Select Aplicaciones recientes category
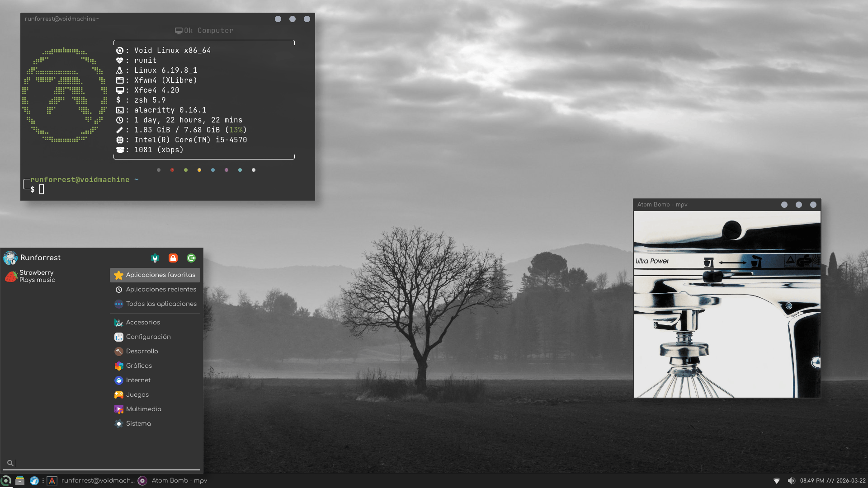The height and width of the screenshot is (488, 868). 155,290
